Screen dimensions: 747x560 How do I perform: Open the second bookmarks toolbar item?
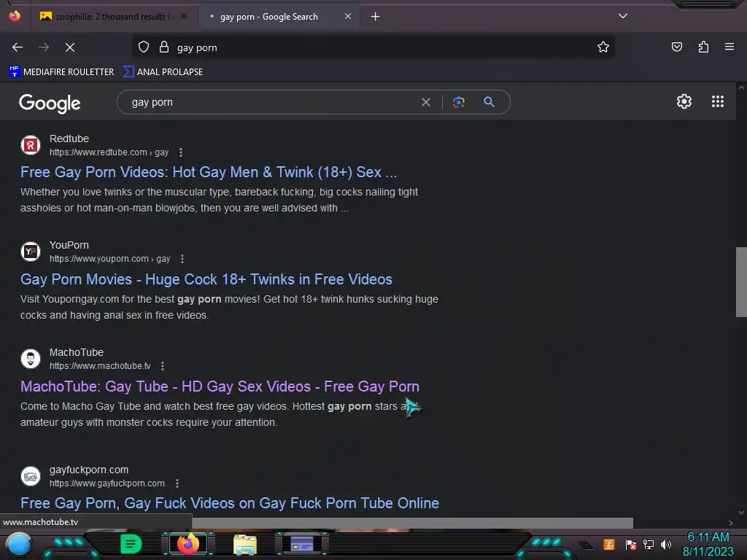163,72
